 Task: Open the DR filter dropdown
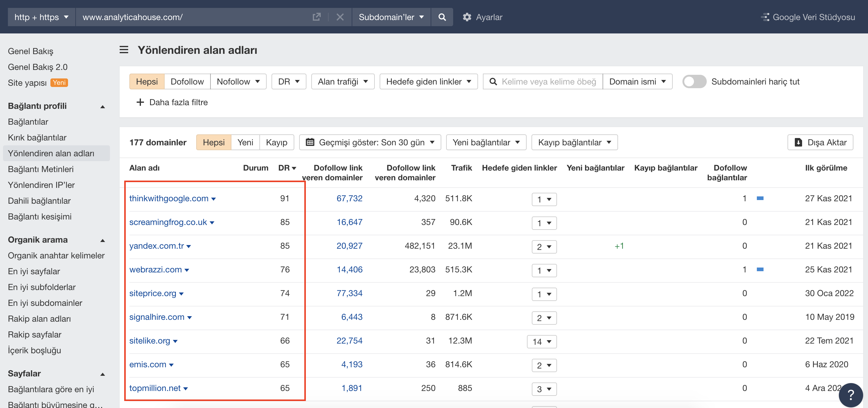(289, 81)
